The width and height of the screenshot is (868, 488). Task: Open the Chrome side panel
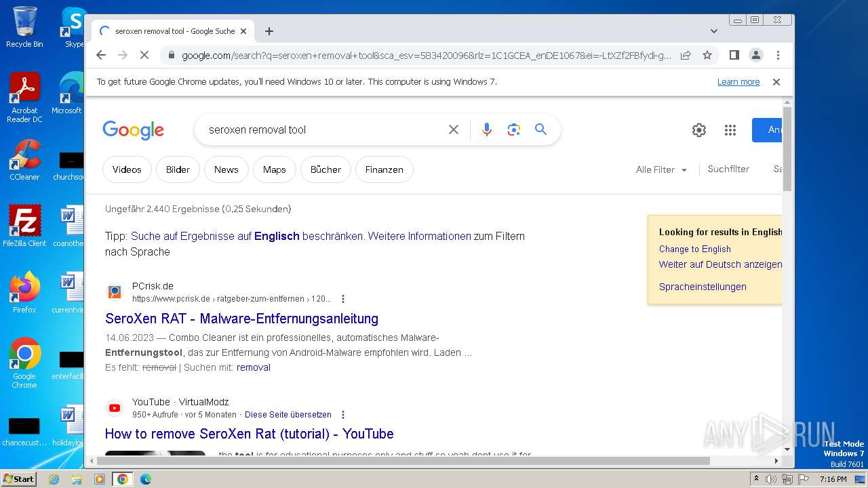(734, 55)
